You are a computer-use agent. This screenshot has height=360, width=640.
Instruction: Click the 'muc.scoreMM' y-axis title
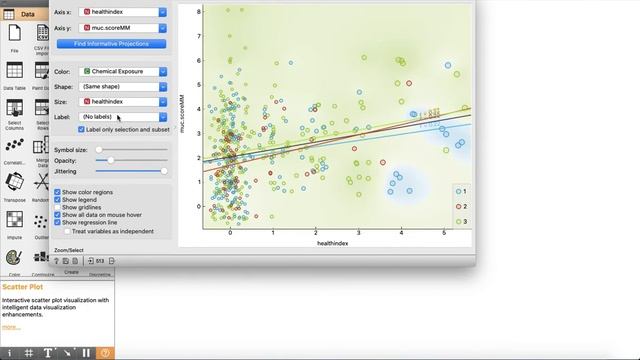coord(182,113)
